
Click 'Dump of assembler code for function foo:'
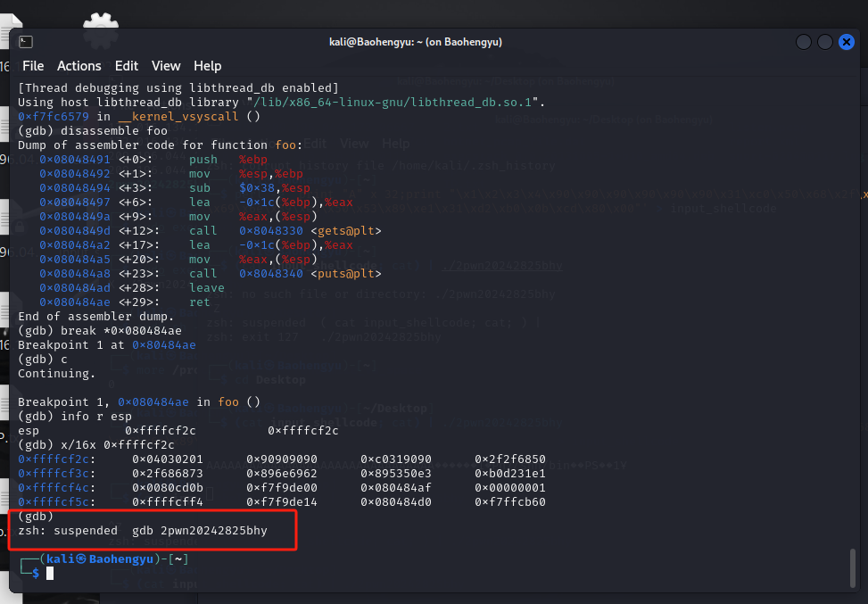(x=160, y=145)
